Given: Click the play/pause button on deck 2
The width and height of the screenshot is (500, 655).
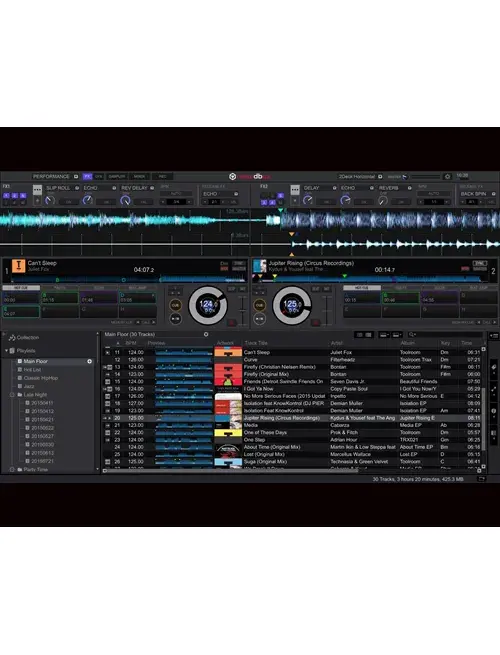Looking at the screenshot, I should coord(259,319).
